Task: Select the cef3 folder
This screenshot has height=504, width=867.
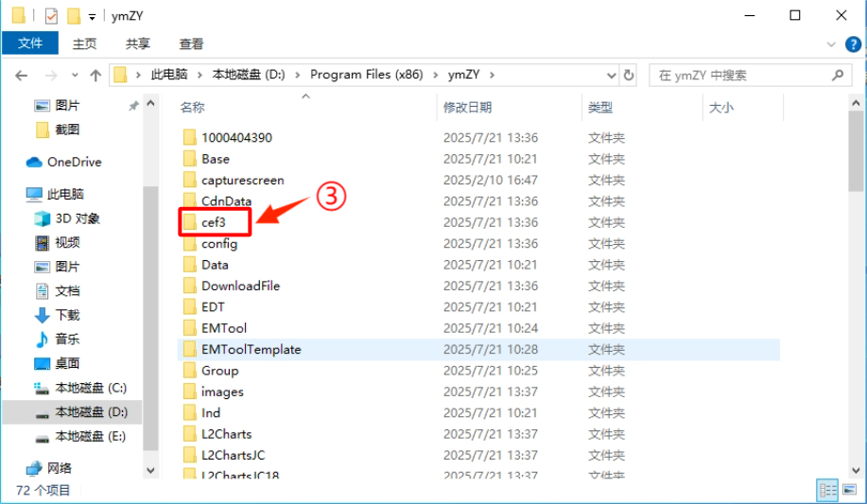Action: (x=214, y=222)
